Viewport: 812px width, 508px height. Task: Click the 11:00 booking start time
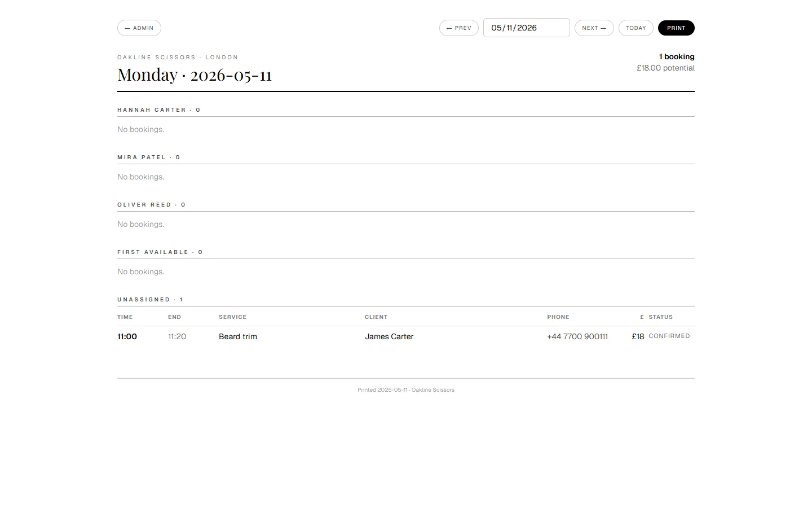tap(127, 336)
